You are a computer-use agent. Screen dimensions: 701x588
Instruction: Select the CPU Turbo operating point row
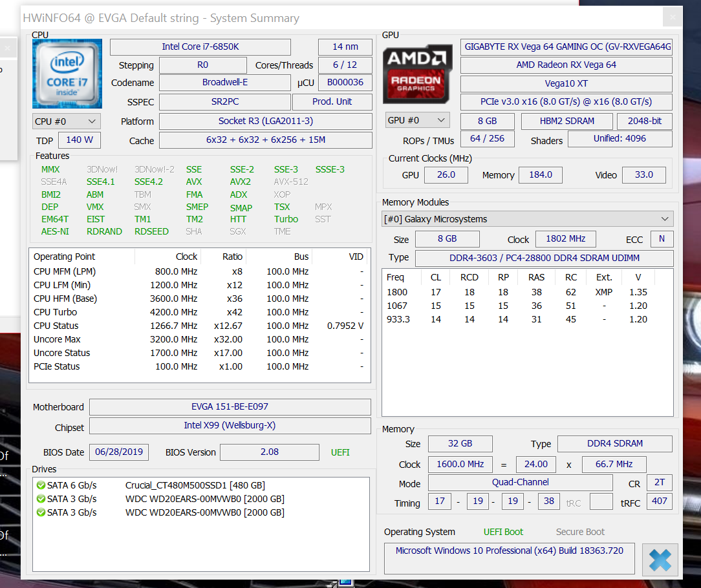click(199, 312)
